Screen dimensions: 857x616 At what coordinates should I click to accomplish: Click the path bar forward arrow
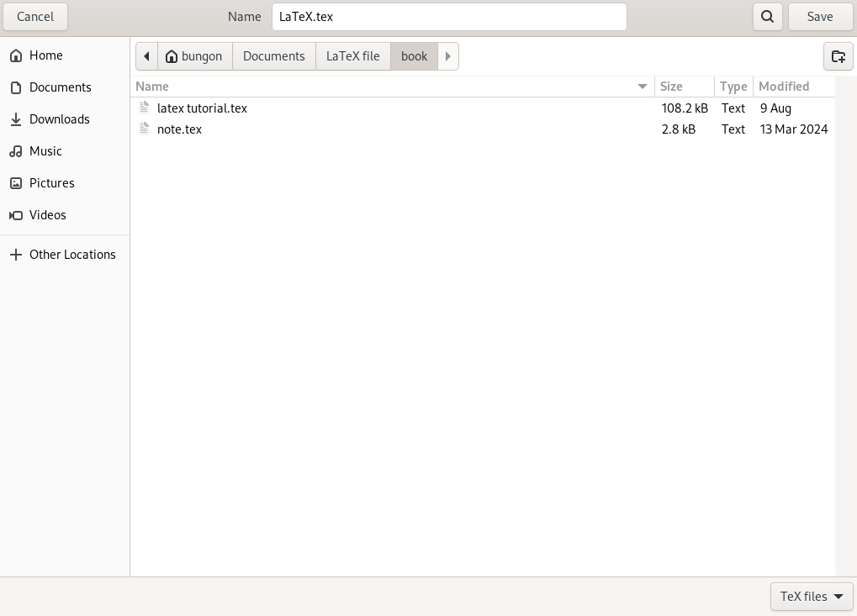pyautogui.click(x=448, y=56)
